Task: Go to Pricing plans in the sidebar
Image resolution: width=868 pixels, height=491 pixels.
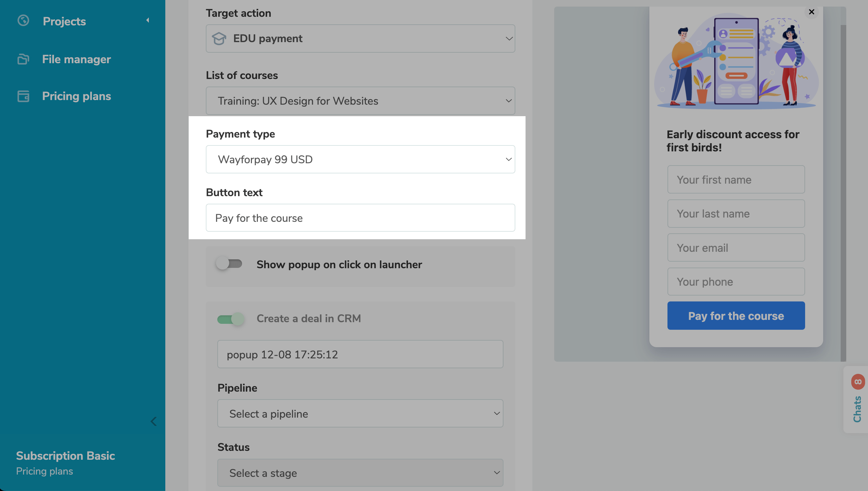Action: 76,96
